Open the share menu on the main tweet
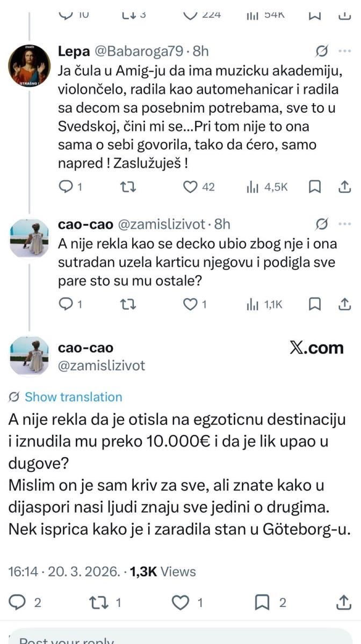361x644 pixels. [x=343, y=603]
